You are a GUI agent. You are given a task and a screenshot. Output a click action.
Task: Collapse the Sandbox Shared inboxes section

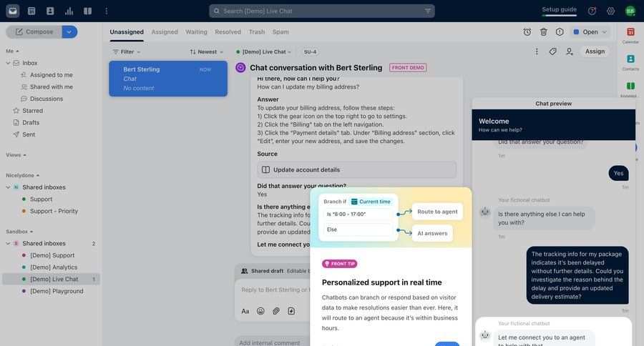click(8, 243)
